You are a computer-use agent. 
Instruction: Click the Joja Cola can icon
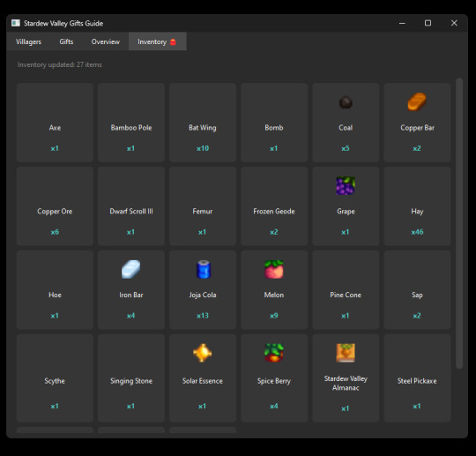click(x=203, y=269)
